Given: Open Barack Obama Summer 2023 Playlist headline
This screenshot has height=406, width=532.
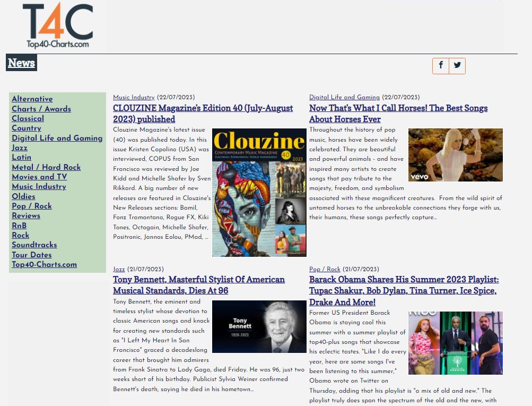Looking at the screenshot, I should (x=404, y=291).
